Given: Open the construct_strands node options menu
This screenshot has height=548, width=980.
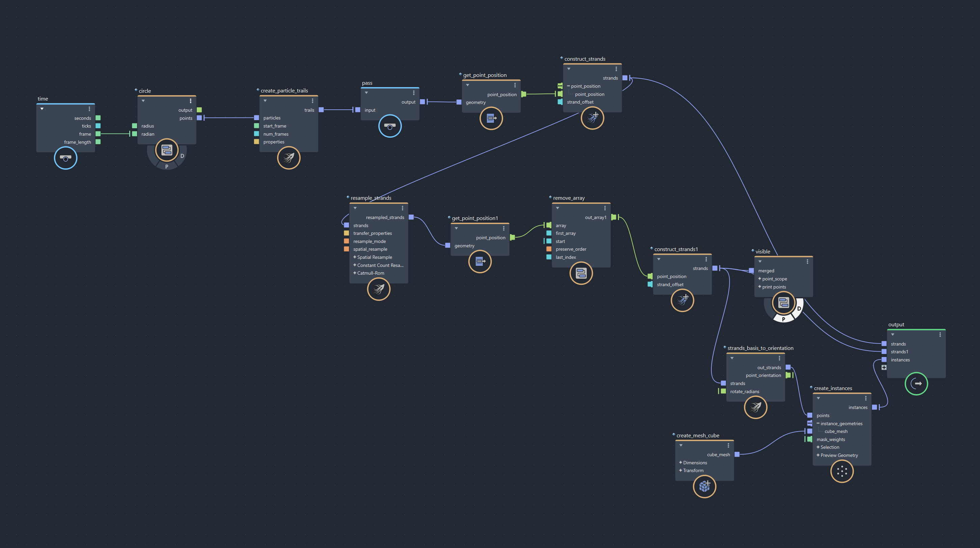Looking at the screenshot, I should (616, 69).
